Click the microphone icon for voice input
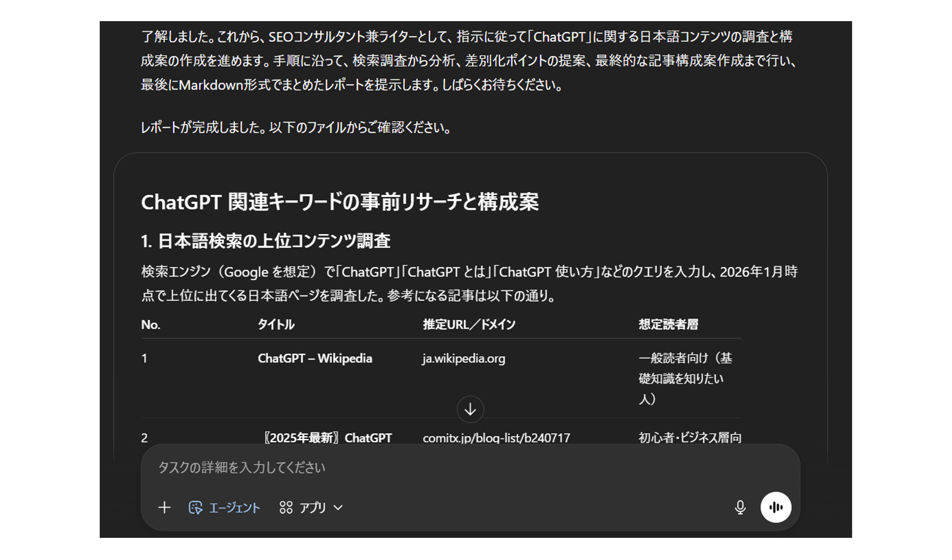 [741, 507]
